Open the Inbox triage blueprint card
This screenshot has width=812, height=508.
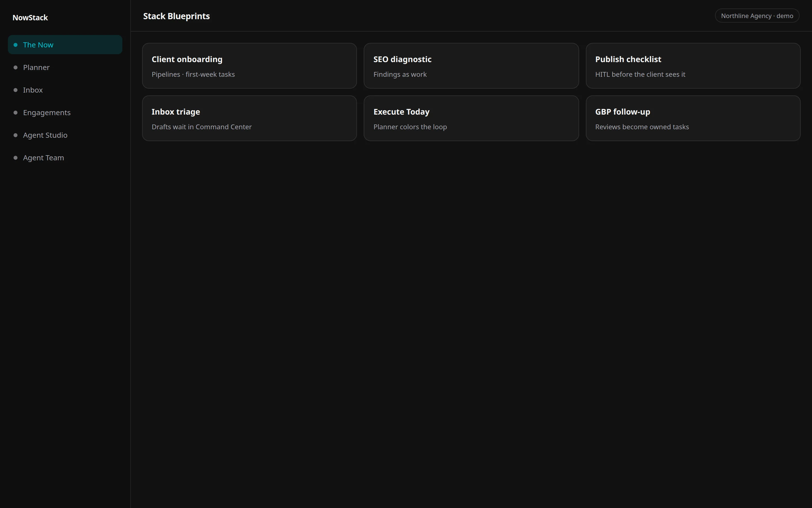249,118
